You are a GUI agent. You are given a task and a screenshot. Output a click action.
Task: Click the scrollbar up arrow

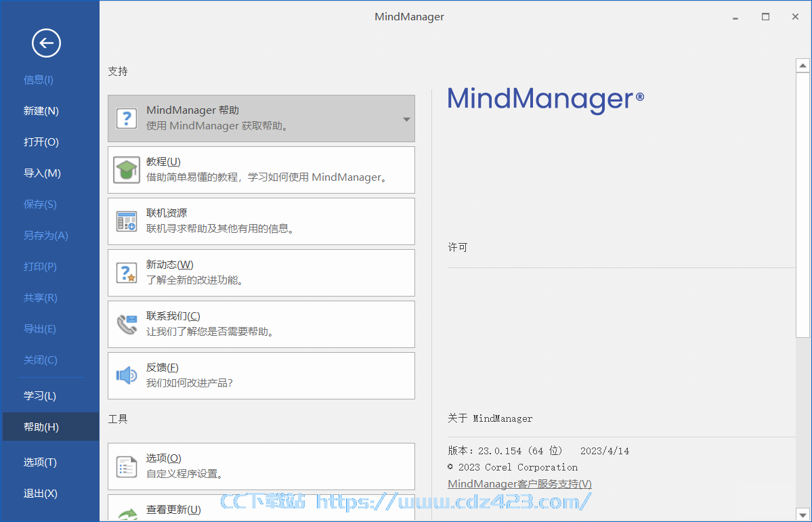[803, 66]
